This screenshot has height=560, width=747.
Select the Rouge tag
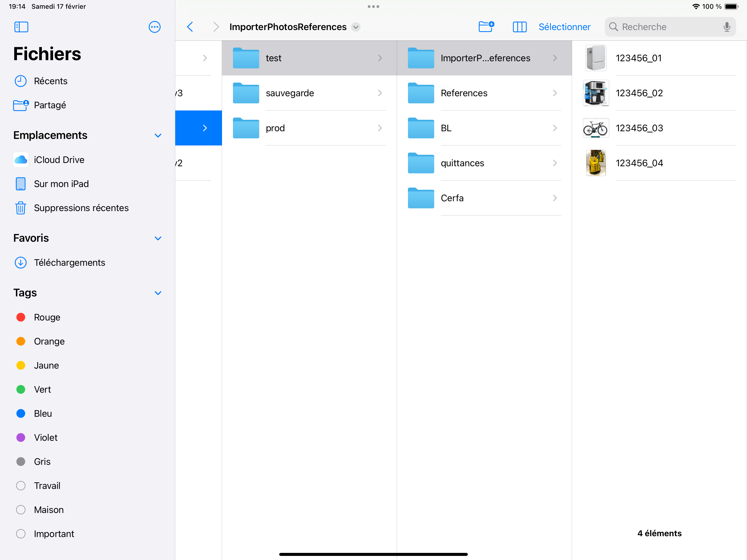(x=87, y=317)
